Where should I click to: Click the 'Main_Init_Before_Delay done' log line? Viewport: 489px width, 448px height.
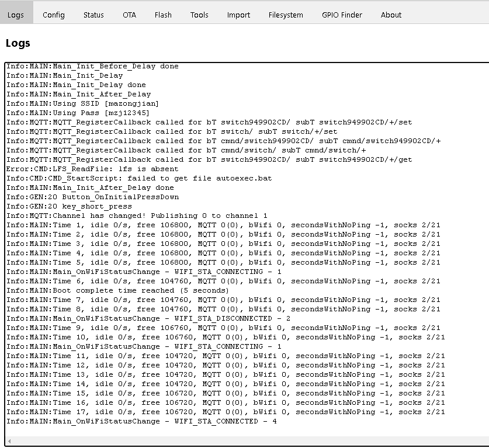coord(93,66)
